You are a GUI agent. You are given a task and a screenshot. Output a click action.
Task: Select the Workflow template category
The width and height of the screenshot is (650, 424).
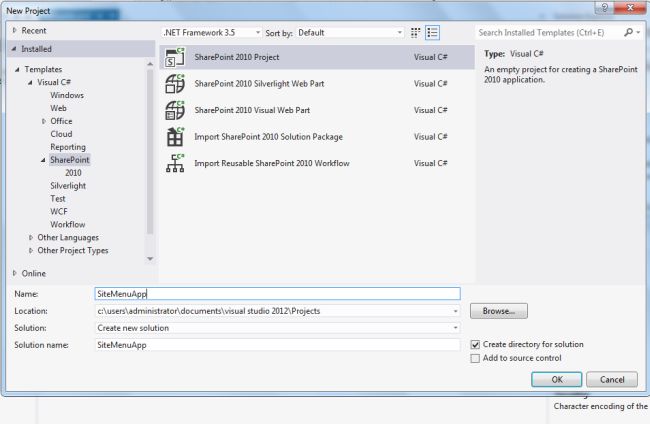click(x=68, y=224)
